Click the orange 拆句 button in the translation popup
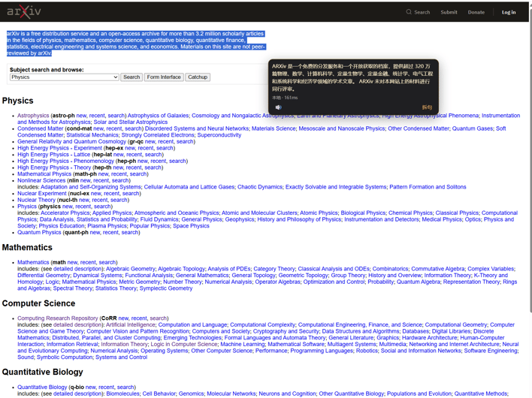Screen dimensions: 532x398 pyautogui.click(x=427, y=107)
